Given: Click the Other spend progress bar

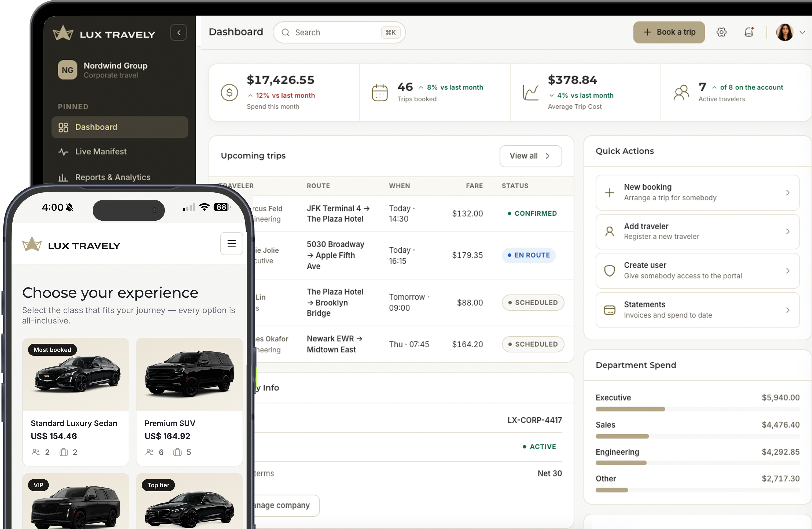Looking at the screenshot, I should click(697, 490).
